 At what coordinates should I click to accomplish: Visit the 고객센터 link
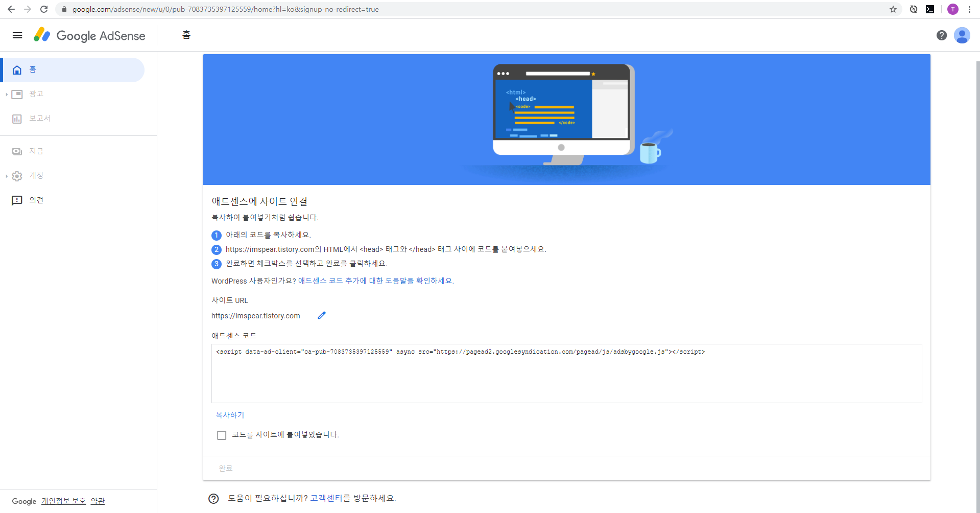[x=326, y=498]
